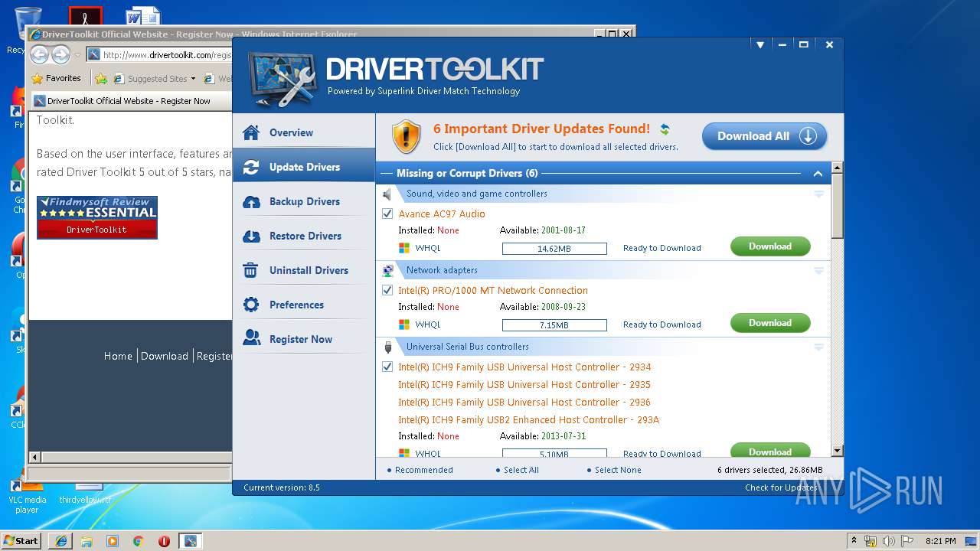Screen dimensions: 980x551
Task: Click Back button in Internet Explorer
Action: [40, 54]
